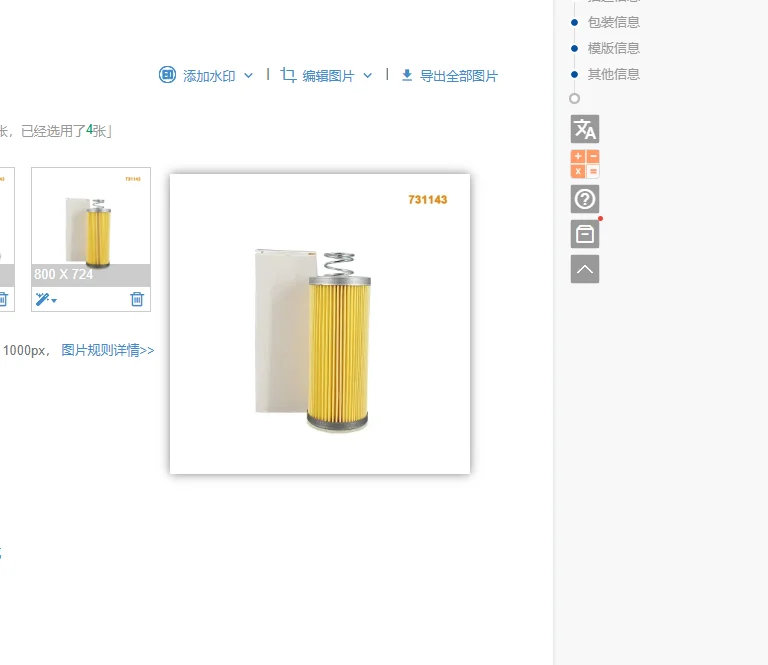The image size is (768, 665).
Task: Click the 添加水印 label
Action: [209, 76]
